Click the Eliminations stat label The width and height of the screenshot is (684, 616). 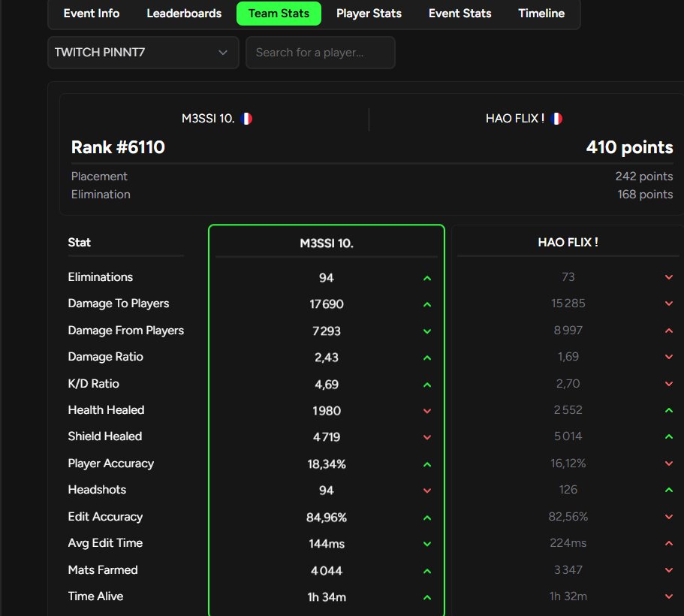click(x=101, y=277)
